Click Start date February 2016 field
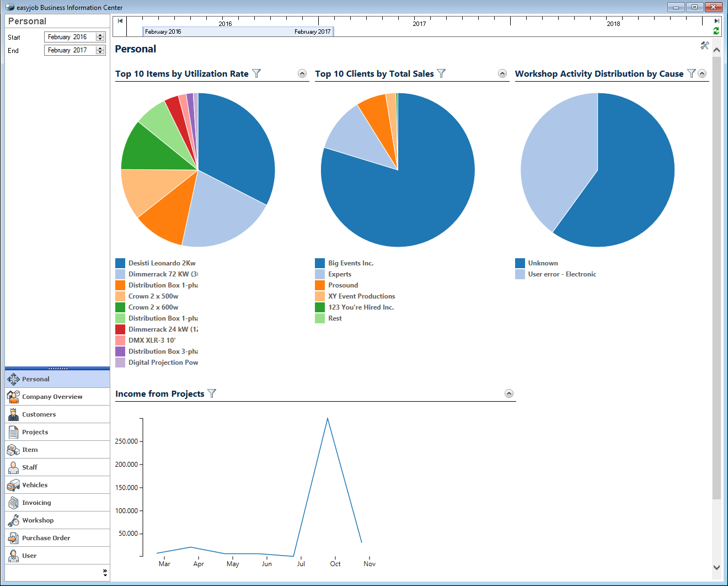728x586 pixels. [x=69, y=37]
